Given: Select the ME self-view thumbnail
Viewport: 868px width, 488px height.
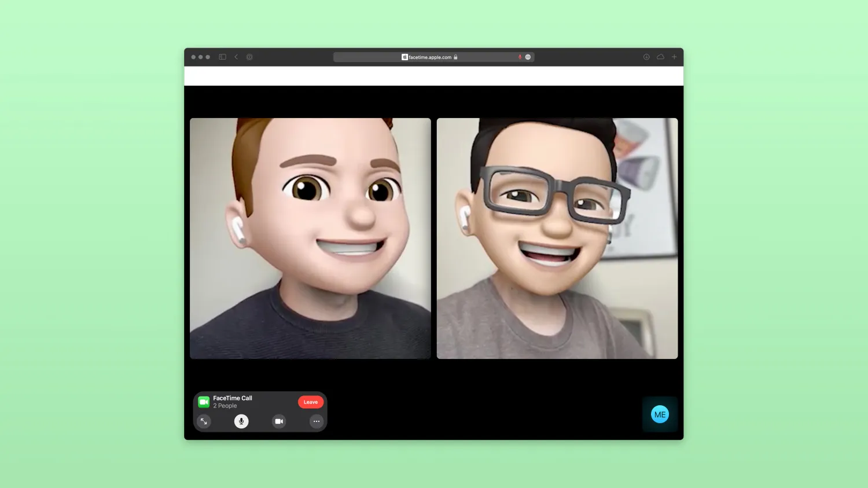Looking at the screenshot, I should [x=660, y=414].
